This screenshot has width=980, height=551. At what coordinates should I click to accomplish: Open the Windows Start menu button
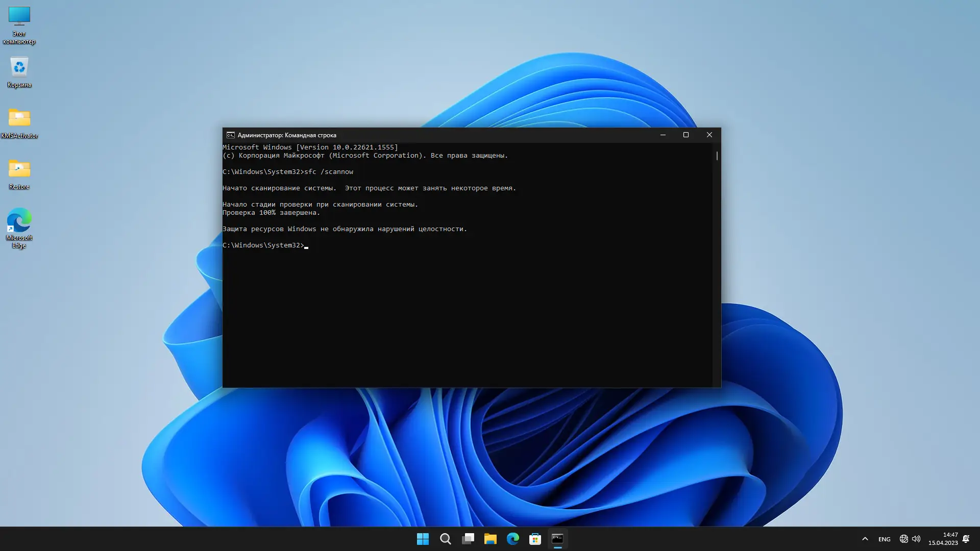pyautogui.click(x=423, y=539)
